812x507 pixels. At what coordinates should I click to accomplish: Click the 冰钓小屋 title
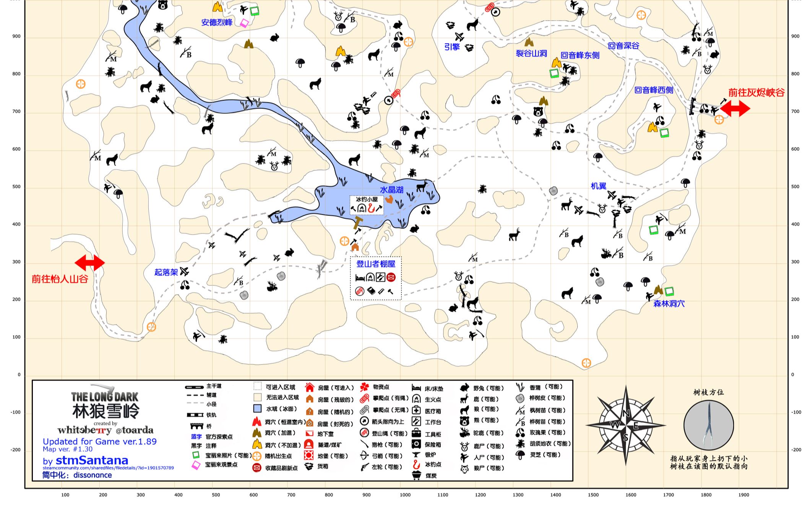tap(367, 199)
